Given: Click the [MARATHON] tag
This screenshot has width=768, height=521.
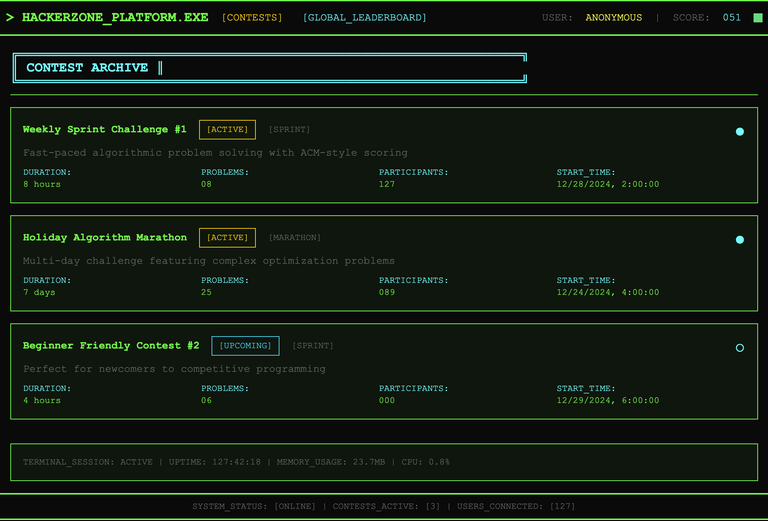Looking at the screenshot, I should coord(294,238).
